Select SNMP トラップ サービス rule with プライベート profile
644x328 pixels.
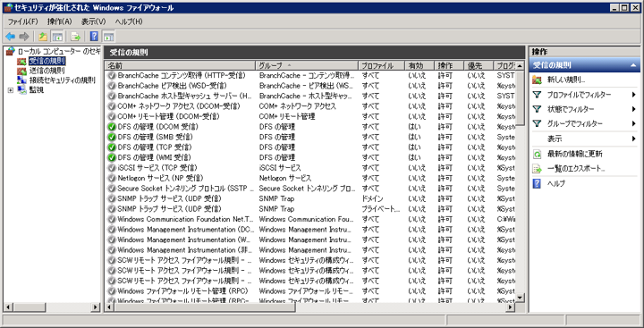tap(310, 209)
